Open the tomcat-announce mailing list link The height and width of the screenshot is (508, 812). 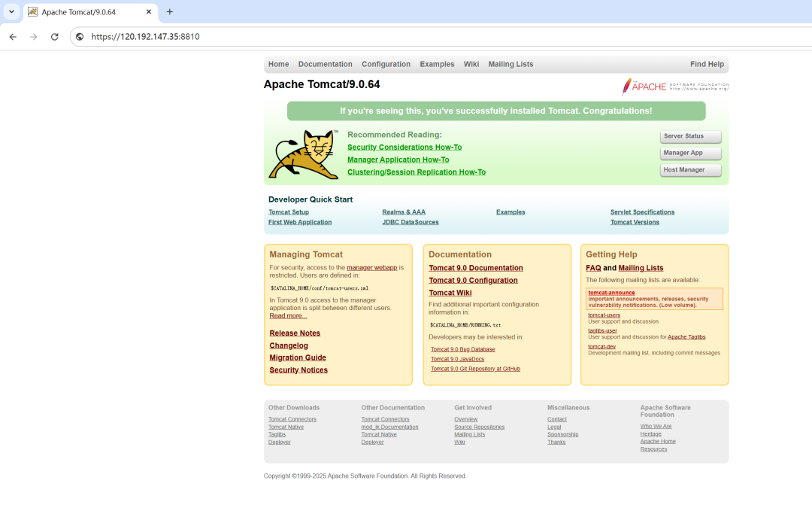[611, 293]
